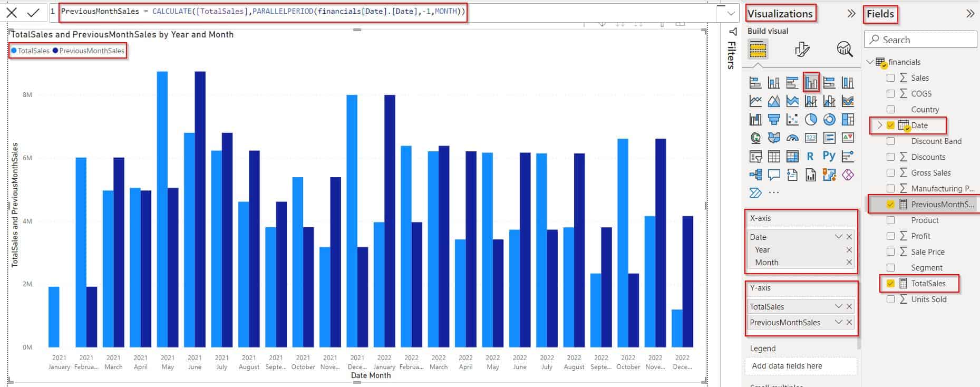Select the treemap visual
The height and width of the screenshot is (387, 980).
[848, 120]
